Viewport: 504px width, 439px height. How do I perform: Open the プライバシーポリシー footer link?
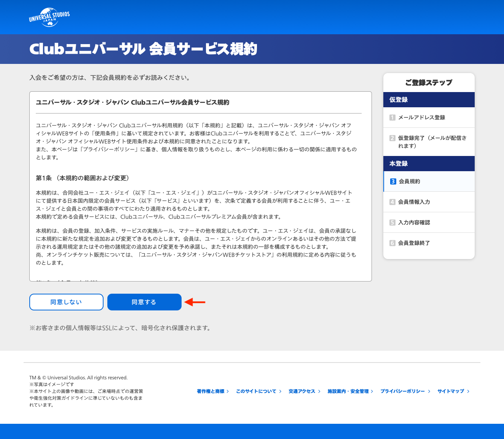click(x=403, y=391)
